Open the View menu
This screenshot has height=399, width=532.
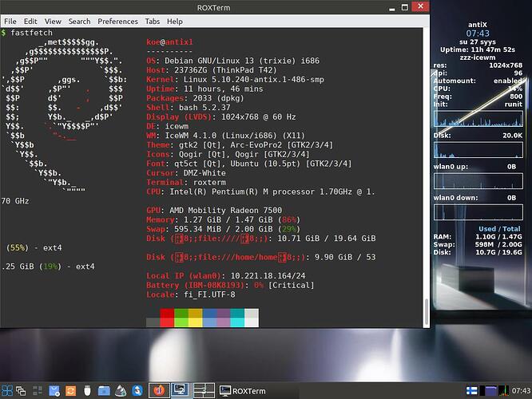point(53,22)
